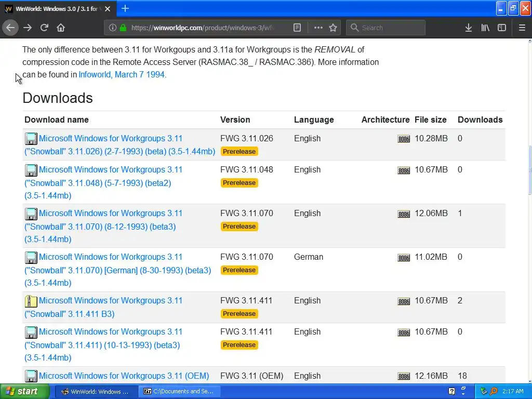Bookmark this page with the star
532x399 pixels.
(x=333, y=28)
